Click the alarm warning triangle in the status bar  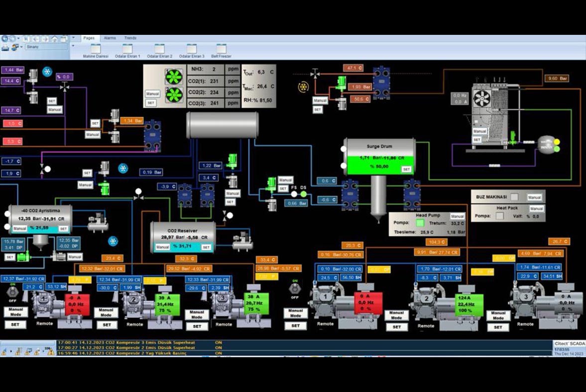click(50, 352)
